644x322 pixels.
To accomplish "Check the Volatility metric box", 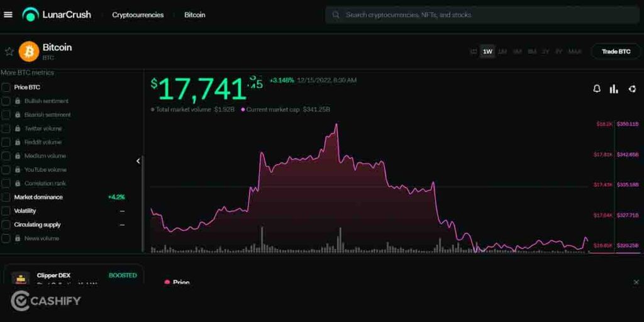I will point(6,211).
